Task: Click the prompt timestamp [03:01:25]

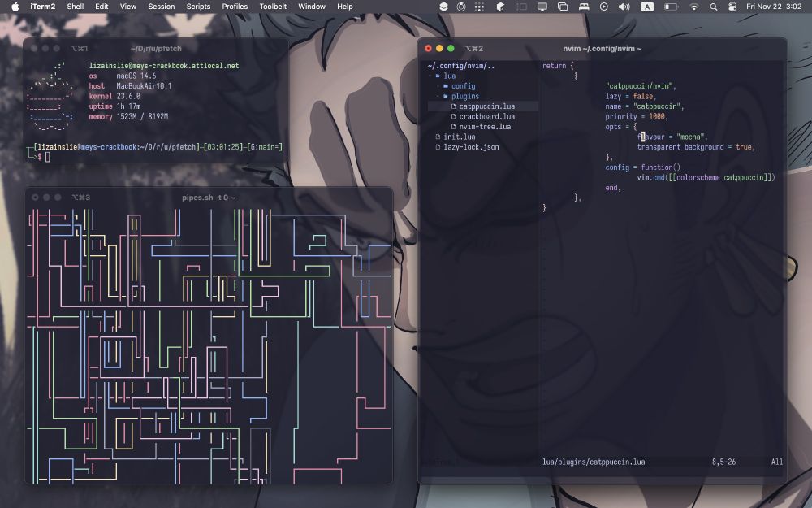Action: click(222, 147)
